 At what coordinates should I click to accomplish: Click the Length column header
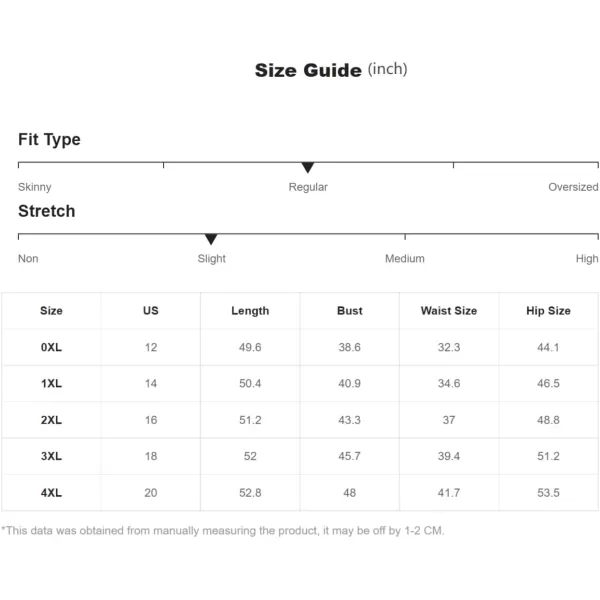pos(250,311)
